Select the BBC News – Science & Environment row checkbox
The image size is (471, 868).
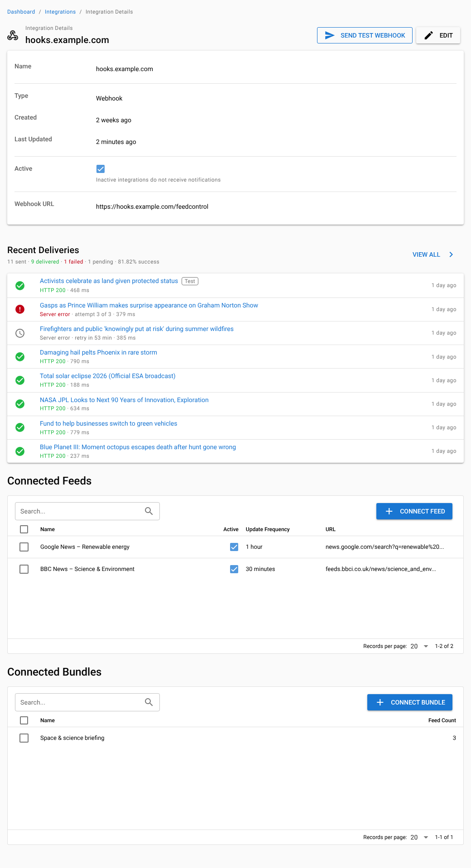[x=24, y=569]
